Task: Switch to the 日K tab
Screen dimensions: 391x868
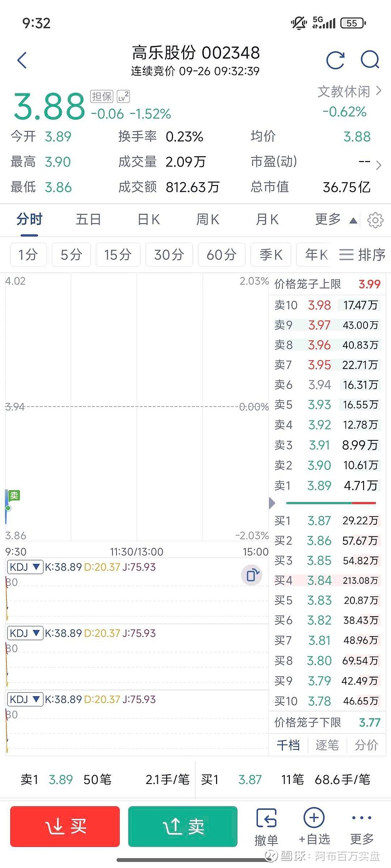Action: tap(149, 220)
